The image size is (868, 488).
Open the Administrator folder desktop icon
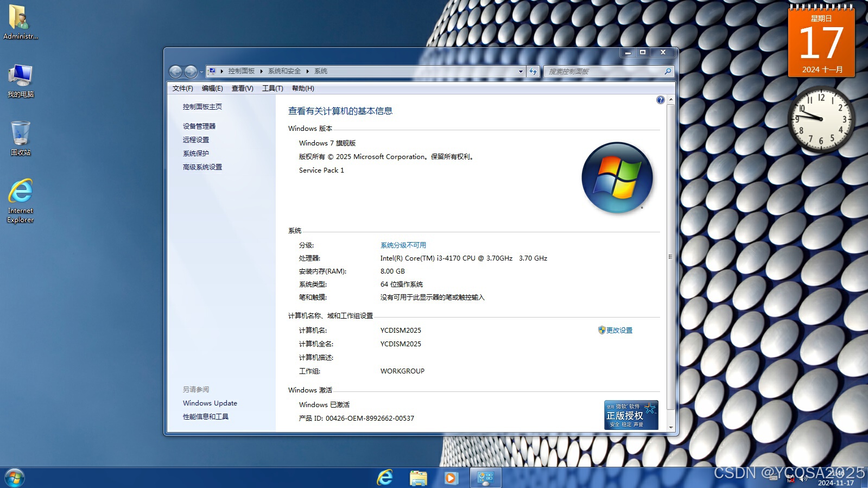click(20, 22)
